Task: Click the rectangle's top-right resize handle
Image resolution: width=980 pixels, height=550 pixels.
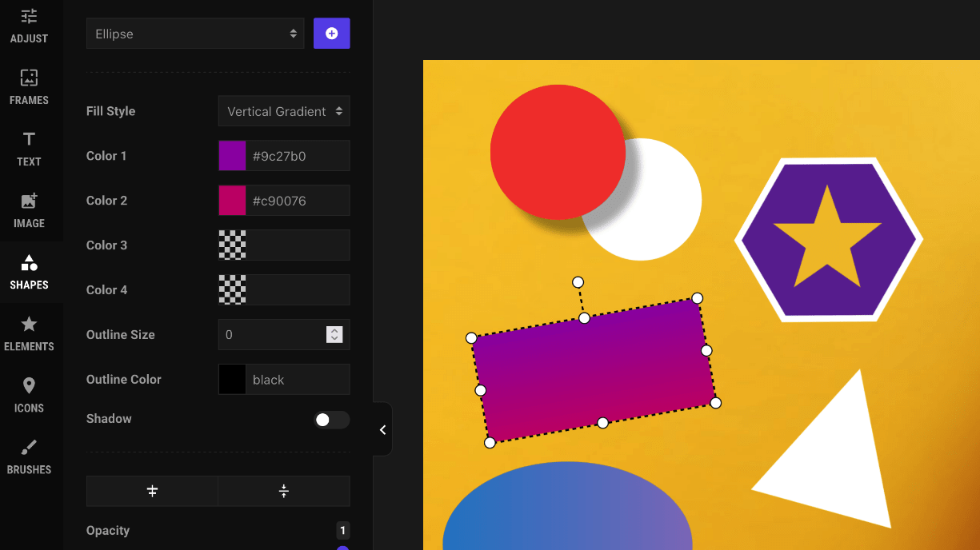Action: [x=697, y=298]
